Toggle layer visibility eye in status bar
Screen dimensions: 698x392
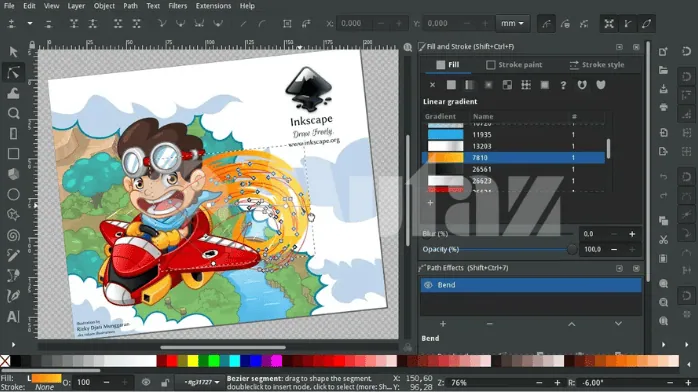146,382
